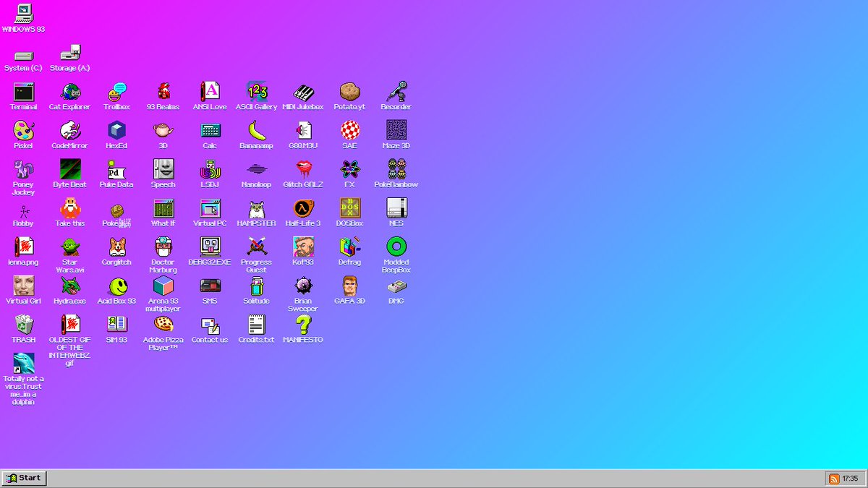
Task: Open the Star Wars.avi Yoda icon
Action: pyautogui.click(x=70, y=247)
